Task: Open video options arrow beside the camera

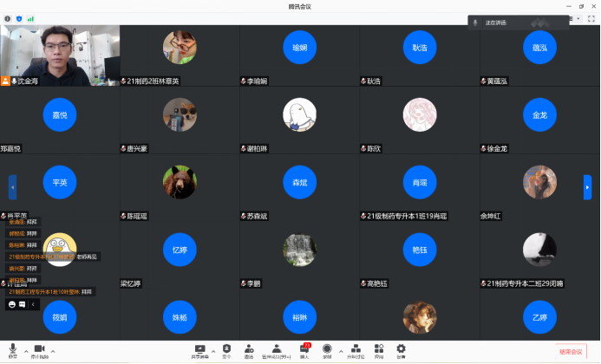Action: (x=53, y=350)
